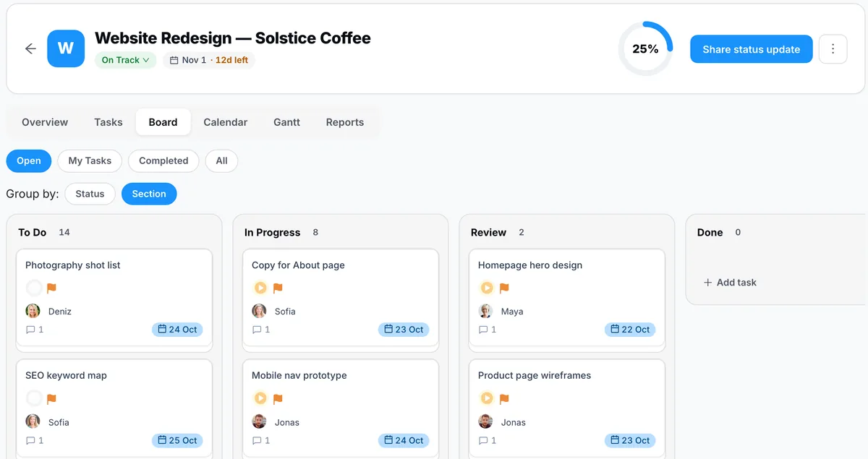The width and height of the screenshot is (868, 459).
Task: Click the flag icon on SEO keyword map
Action: (x=51, y=398)
